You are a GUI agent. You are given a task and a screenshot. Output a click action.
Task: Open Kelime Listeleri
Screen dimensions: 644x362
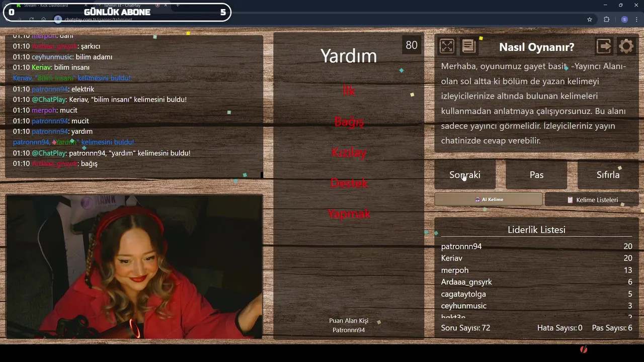[x=592, y=200]
